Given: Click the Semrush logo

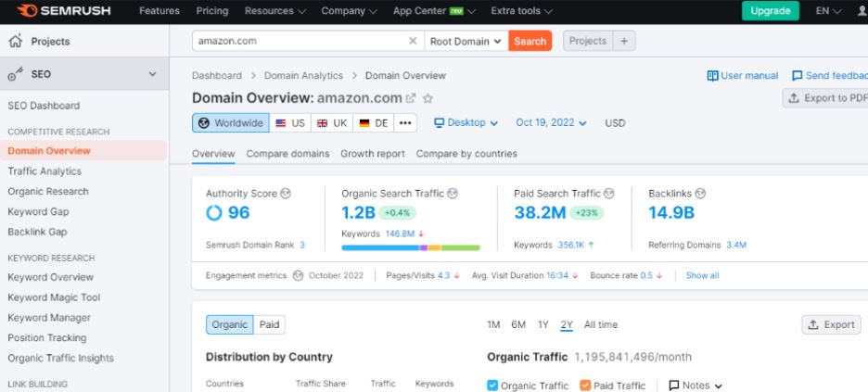Looking at the screenshot, I should 64,11.
